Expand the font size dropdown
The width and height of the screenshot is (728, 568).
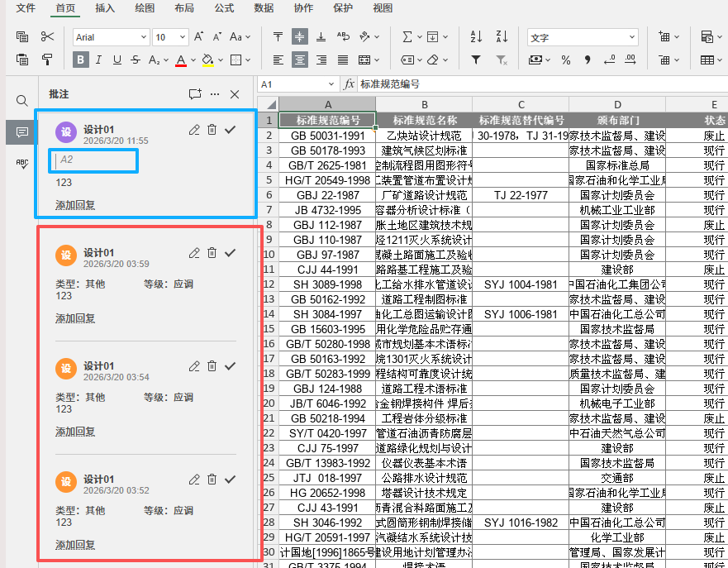pyautogui.click(x=182, y=37)
